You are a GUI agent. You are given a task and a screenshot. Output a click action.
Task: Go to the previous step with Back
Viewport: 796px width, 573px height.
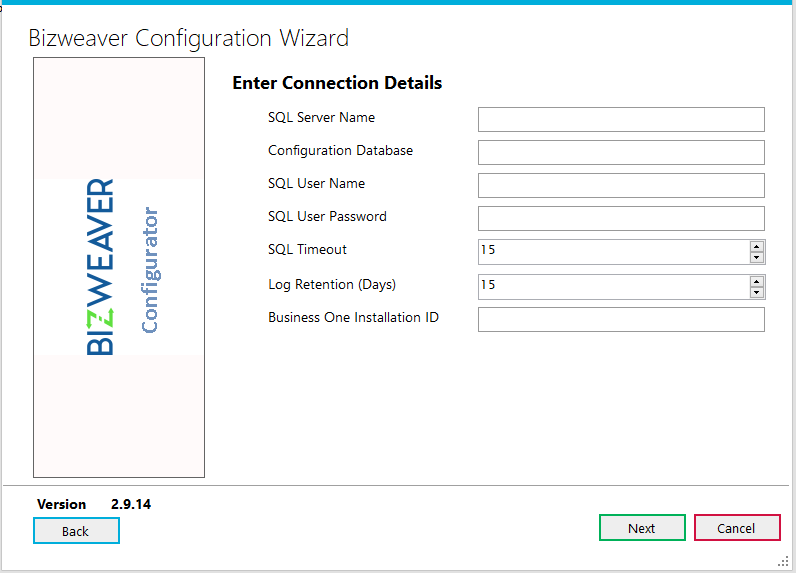pos(76,531)
